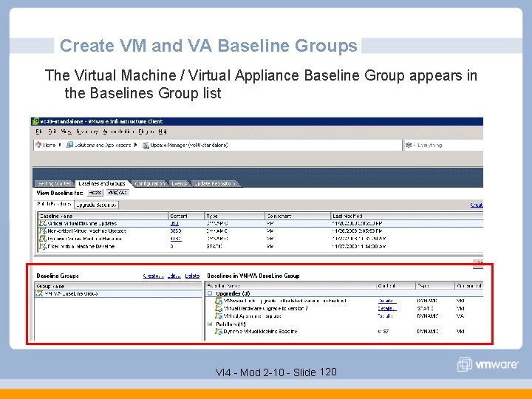The height and width of the screenshot is (399, 532).
Task: Open the breadcrumb arrow after Solutions and Applications
Action: pos(135,145)
